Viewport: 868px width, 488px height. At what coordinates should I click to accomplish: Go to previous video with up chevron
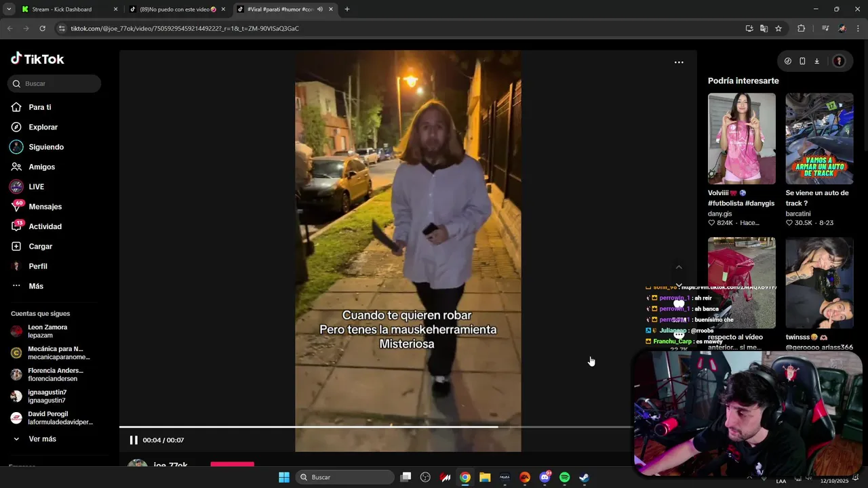click(679, 267)
